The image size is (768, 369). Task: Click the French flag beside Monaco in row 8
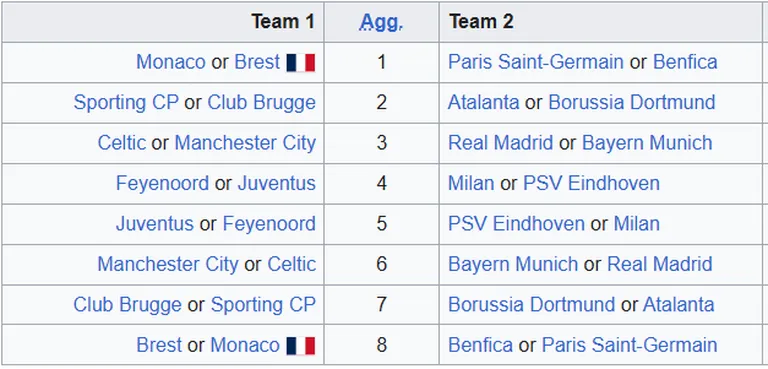[x=301, y=345]
